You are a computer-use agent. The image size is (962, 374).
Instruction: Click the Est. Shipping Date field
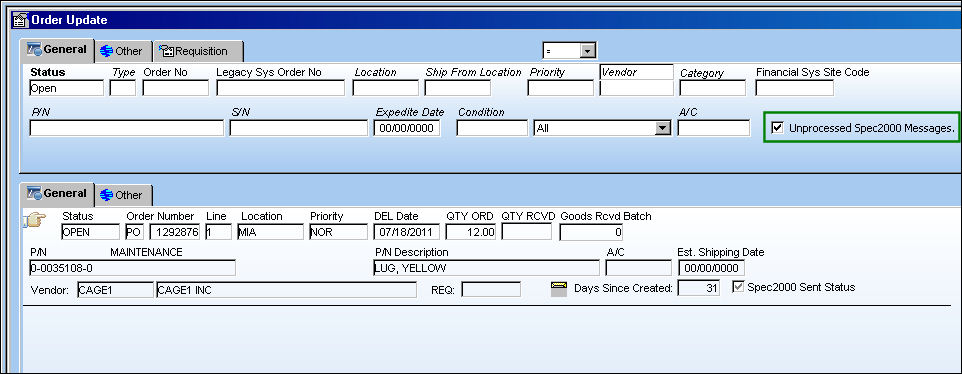pyautogui.click(x=712, y=268)
